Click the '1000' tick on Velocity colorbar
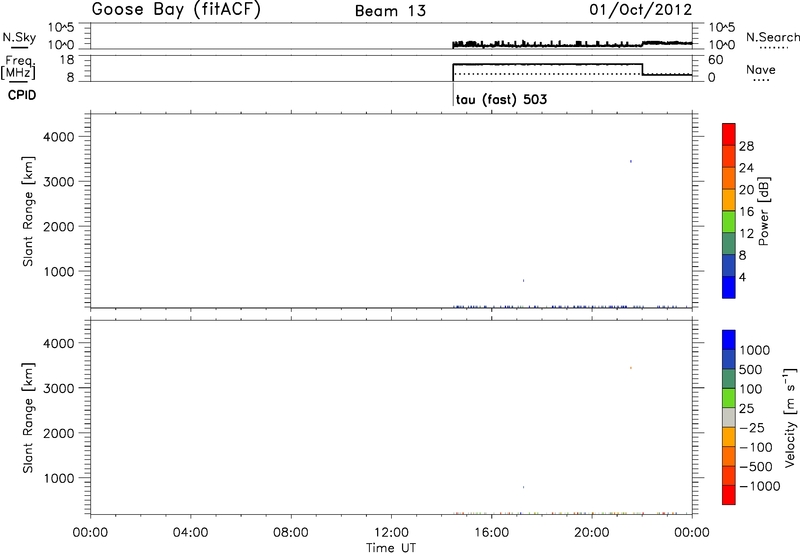800x554 pixels. pyautogui.click(x=754, y=350)
